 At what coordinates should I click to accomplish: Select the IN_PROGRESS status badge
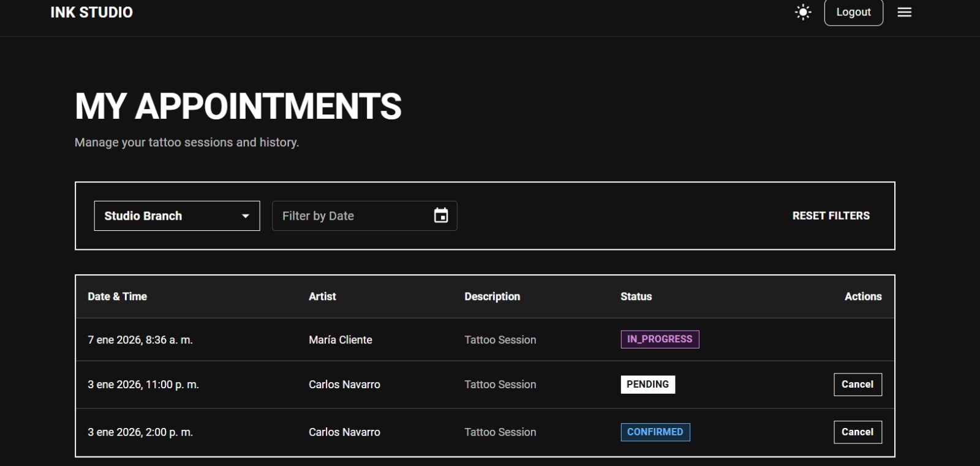660,339
